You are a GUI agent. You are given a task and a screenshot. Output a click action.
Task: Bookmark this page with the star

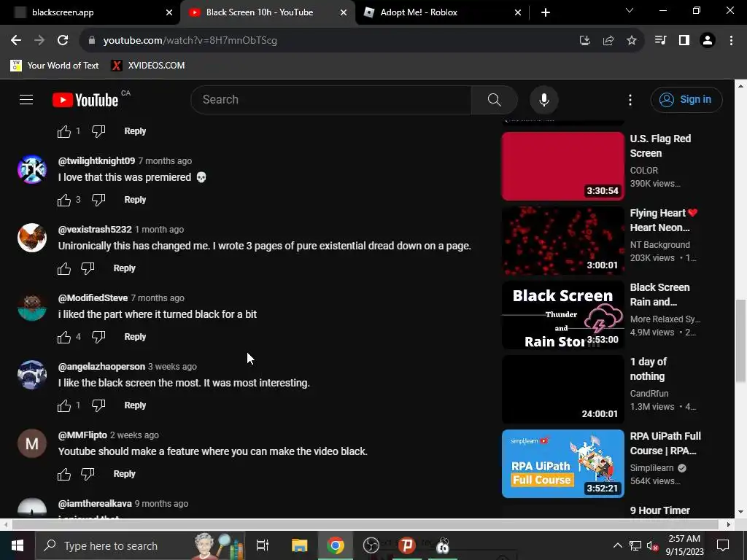pos(631,40)
